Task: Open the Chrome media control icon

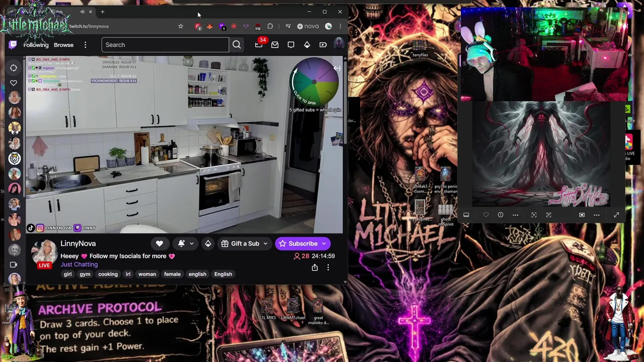Action: coord(288,26)
